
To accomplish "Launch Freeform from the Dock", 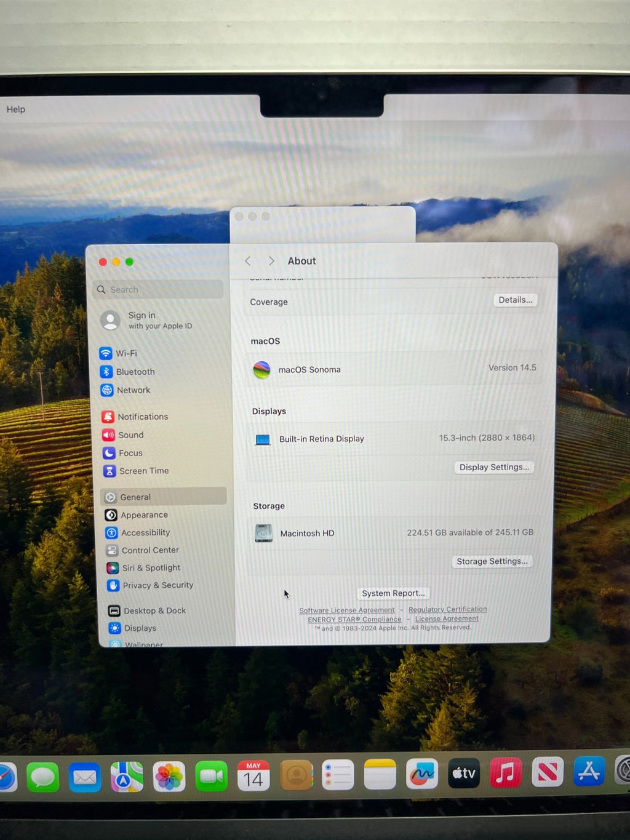I will pyautogui.click(x=422, y=774).
